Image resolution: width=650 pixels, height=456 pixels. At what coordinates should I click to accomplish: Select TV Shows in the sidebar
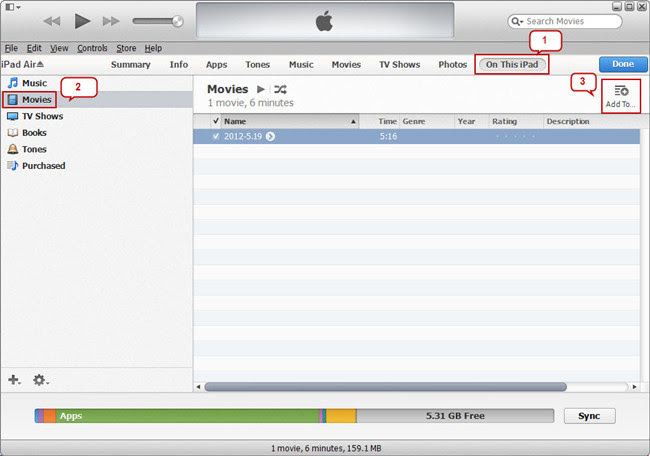(x=35, y=116)
